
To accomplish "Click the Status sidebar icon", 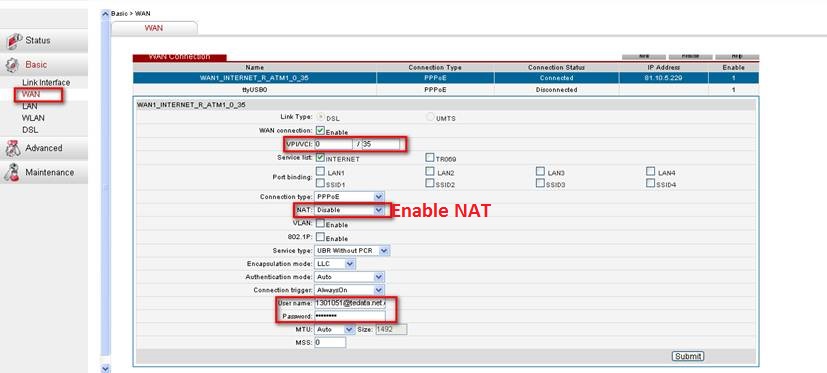I will [x=14, y=41].
